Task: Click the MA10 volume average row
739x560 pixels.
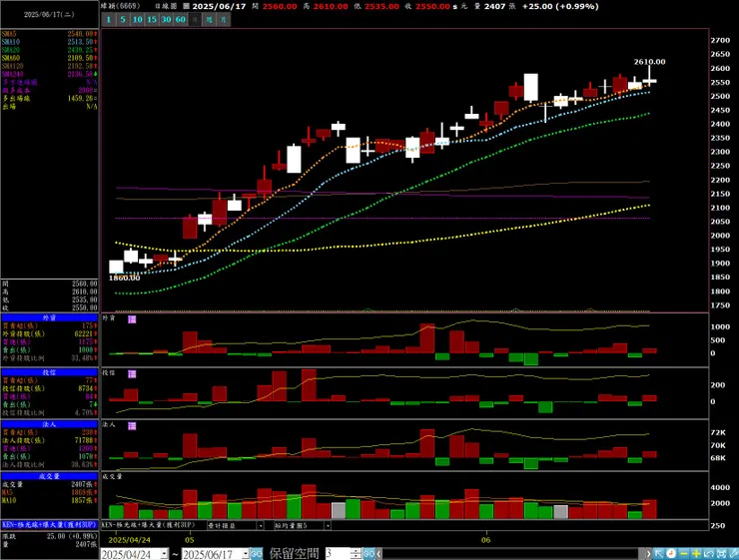Action: point(50,500)
